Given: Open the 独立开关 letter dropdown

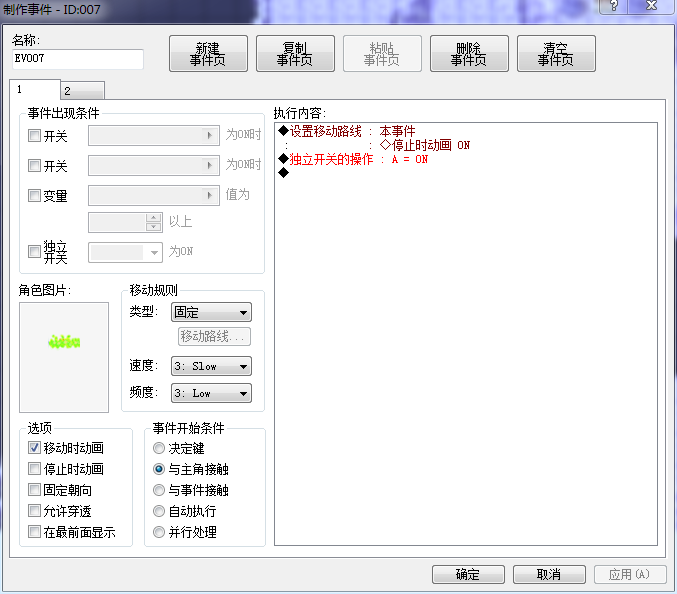Looking at the screenshot, I should 125,253.
